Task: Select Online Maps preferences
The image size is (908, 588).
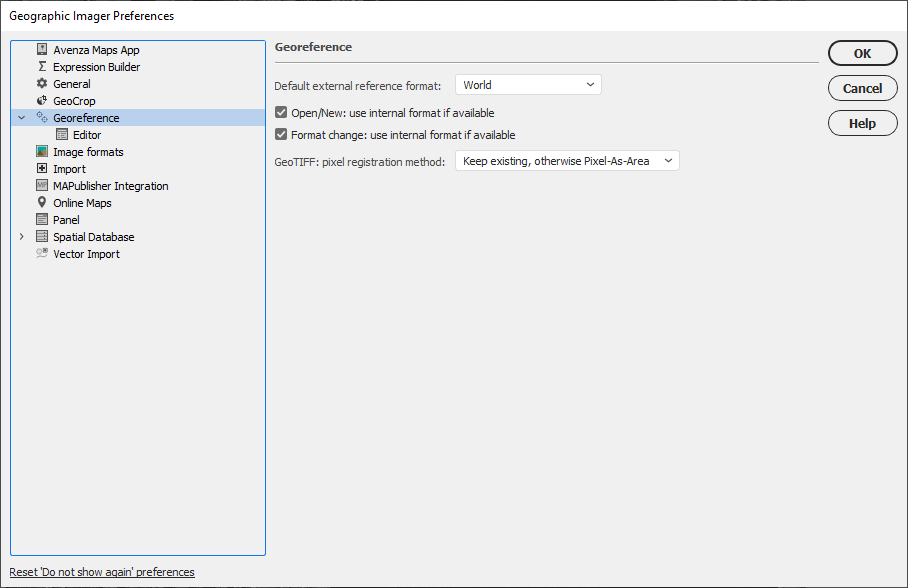Action: (x=82, y=203)
